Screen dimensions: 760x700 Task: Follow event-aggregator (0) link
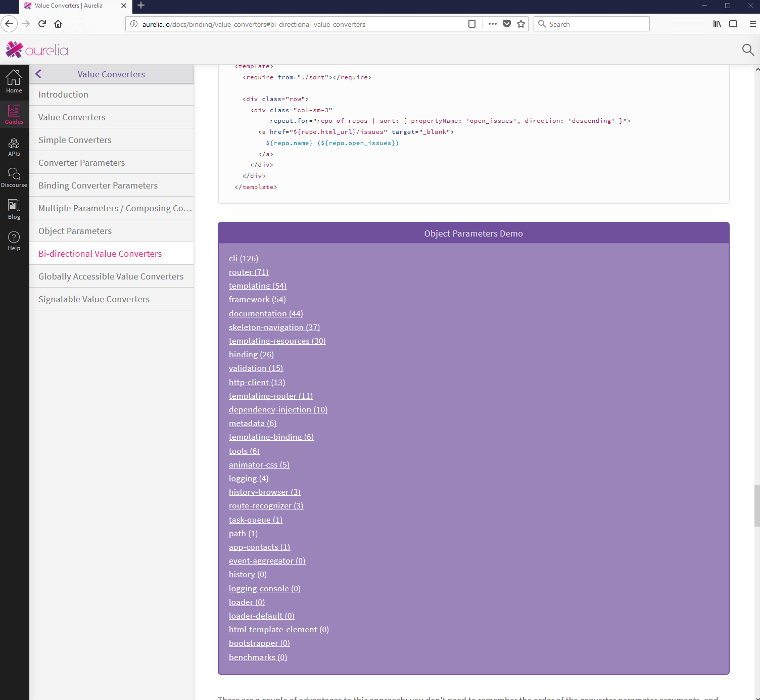tap(267, 561)
